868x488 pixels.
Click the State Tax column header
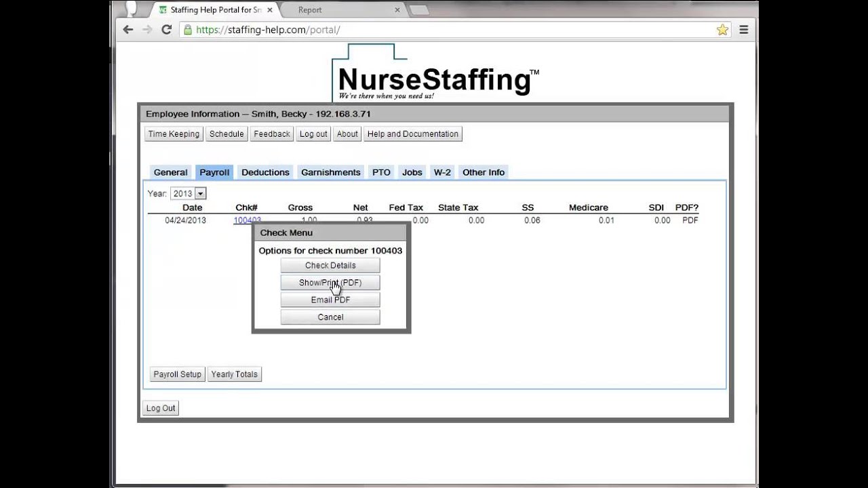(x=458, y=207)
